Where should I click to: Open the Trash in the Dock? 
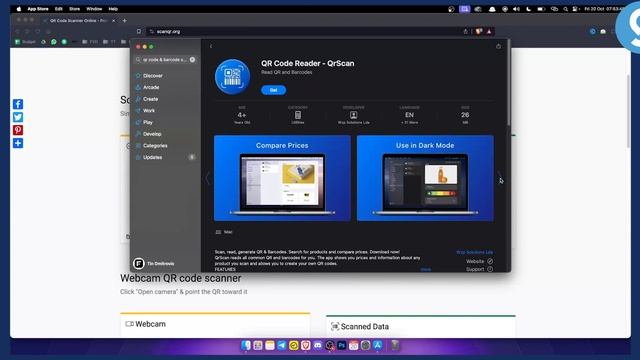click(395, 346)
